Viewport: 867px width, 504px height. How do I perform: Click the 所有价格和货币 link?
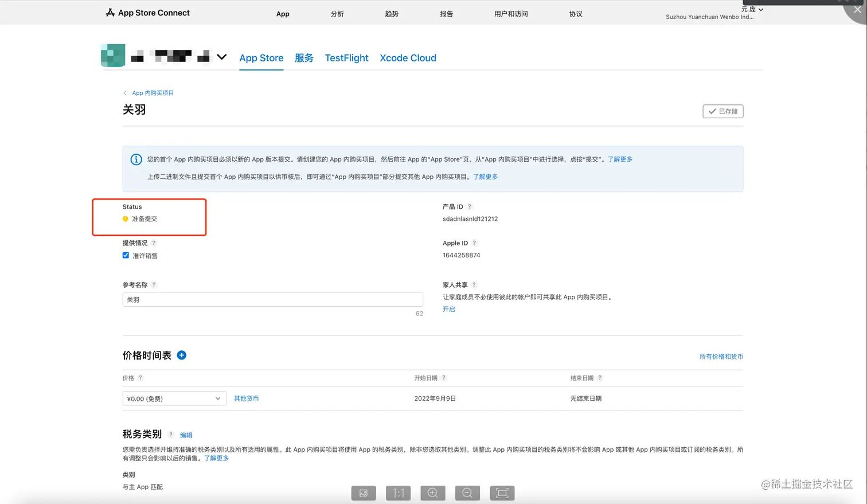pyautogui.click(x=721, y=357)
